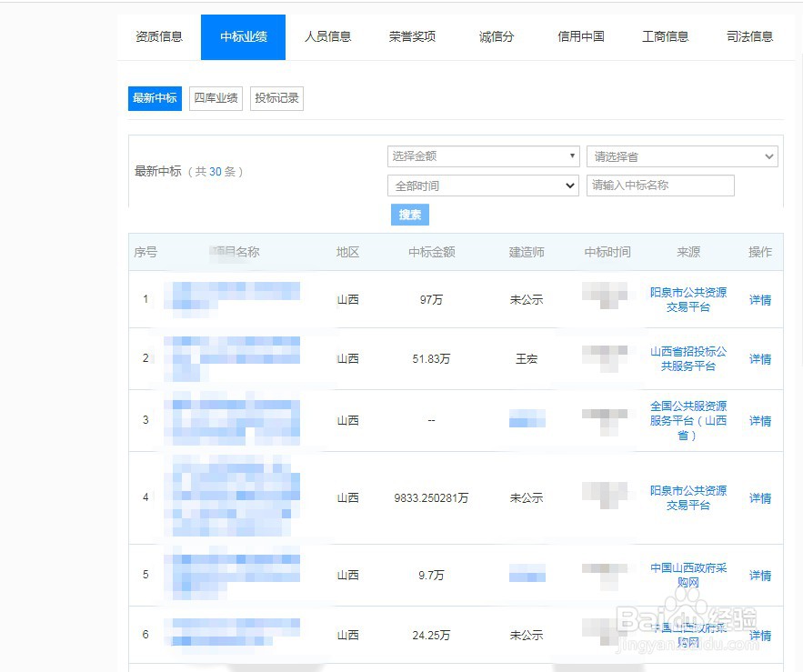Open 详情 for row 2 (51.83万)
Viewport: 803px width, 672px height.
point(760,359)
